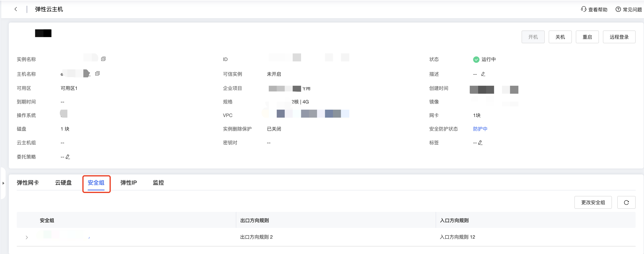644x254 pixels.
Task: Switch to the 弹性网卡 tab
Action: pos(28,182)
